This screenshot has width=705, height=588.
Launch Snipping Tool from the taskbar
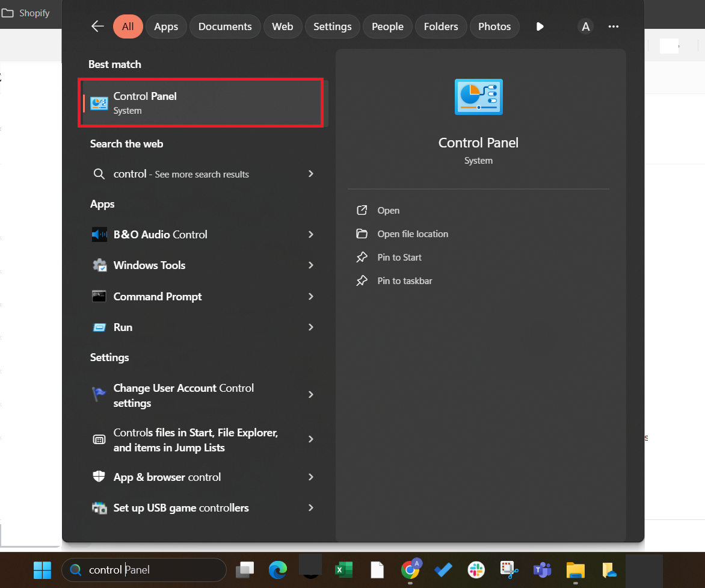(x=510, y=569)
